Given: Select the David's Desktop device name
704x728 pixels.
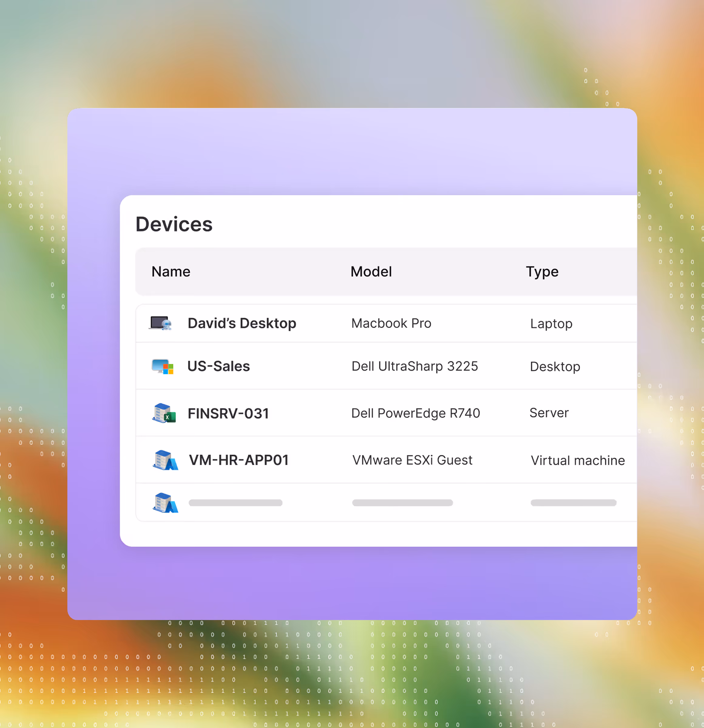Looking at the screenshot, I should pyautogui.click(x=242, y=323).
